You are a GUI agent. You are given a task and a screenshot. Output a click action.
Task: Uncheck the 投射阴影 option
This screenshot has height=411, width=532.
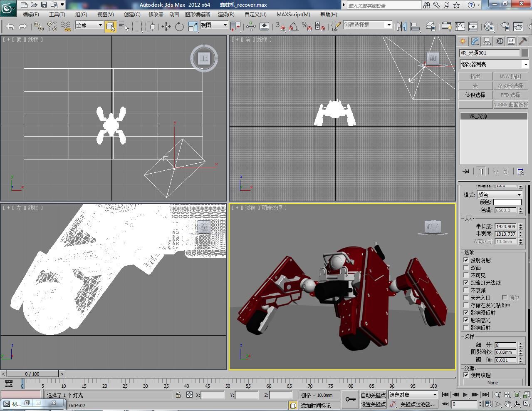point(466,260)
